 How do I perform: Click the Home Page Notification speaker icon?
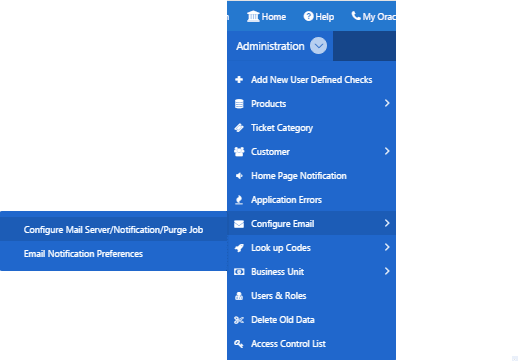point(239,176)
